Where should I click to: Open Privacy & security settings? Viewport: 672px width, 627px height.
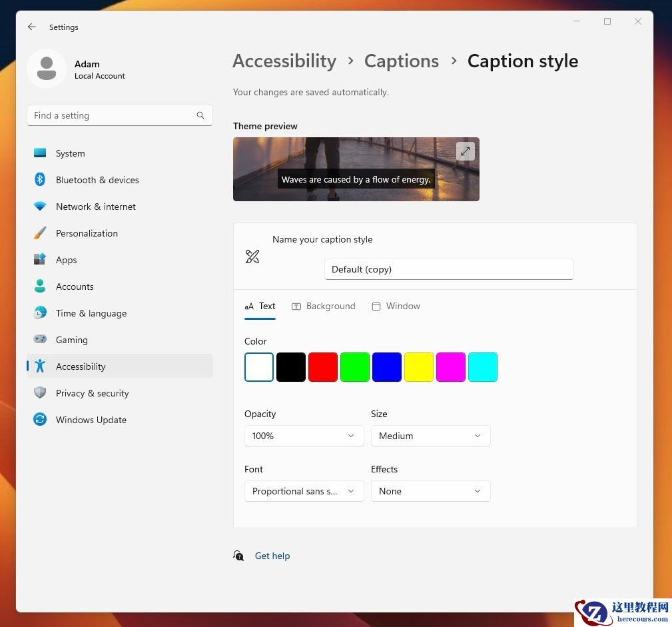(92, 393)
